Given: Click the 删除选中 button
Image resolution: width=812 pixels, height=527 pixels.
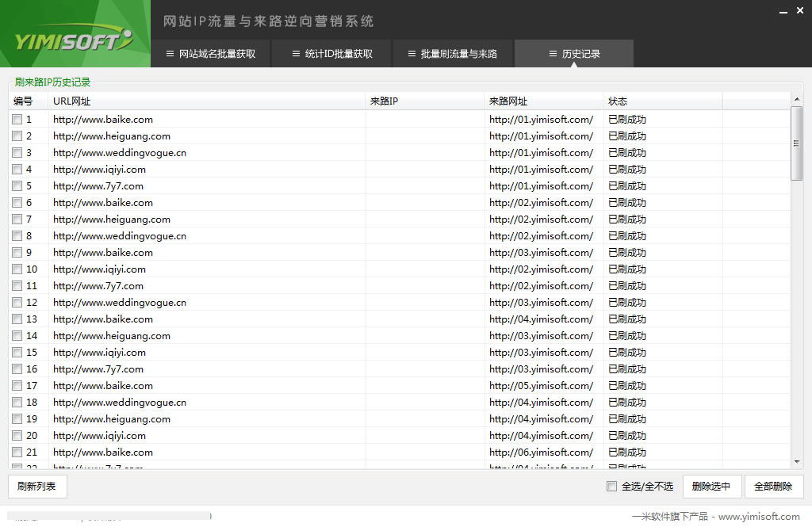Looking at the screenshot, I should pos(712,487).
